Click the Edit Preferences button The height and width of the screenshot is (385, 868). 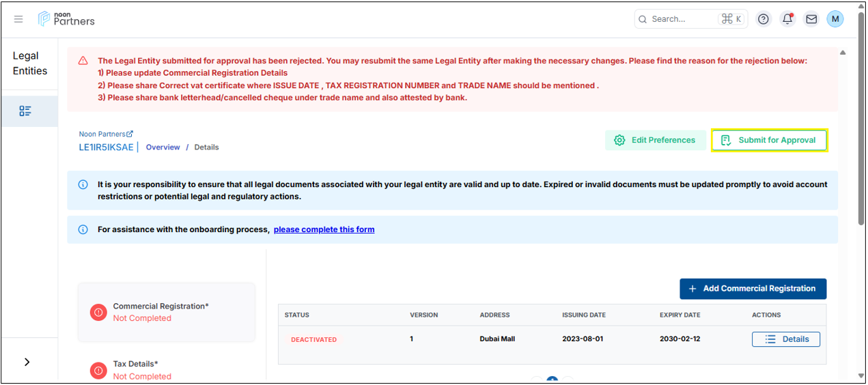coord(655,140)
